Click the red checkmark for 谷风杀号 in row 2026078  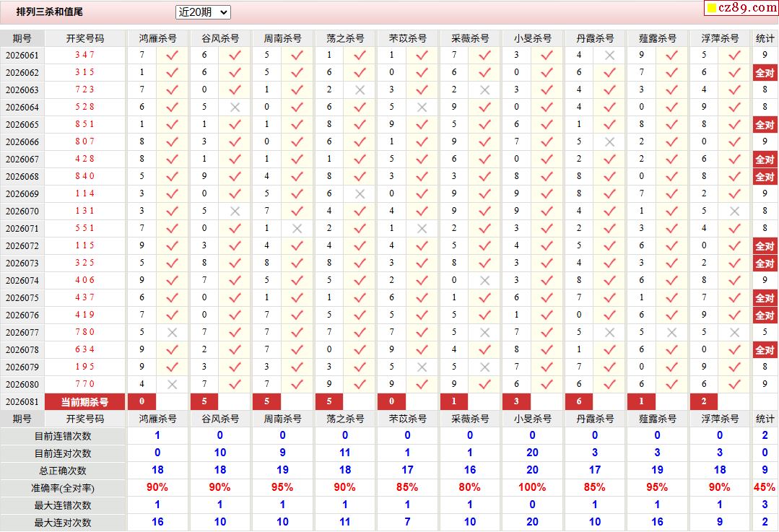(235, 350)
